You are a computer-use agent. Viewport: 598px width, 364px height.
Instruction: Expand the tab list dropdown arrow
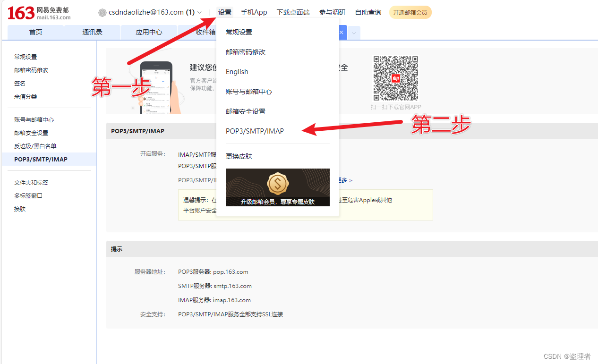[354, 33]
